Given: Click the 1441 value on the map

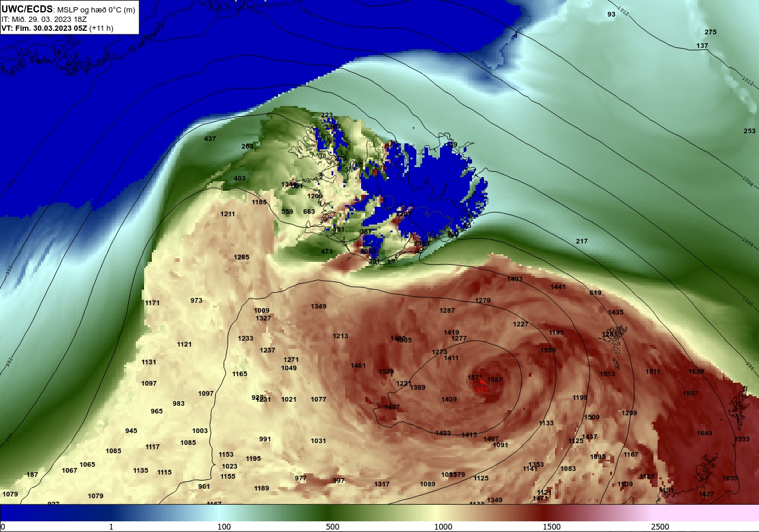Looking at the screenshot, I should point(558,287).
